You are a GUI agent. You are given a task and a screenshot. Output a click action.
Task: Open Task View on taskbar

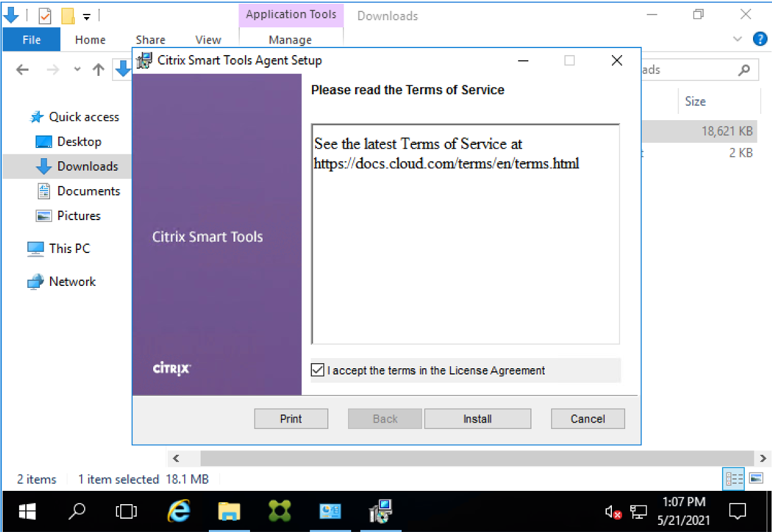point(127,512)
